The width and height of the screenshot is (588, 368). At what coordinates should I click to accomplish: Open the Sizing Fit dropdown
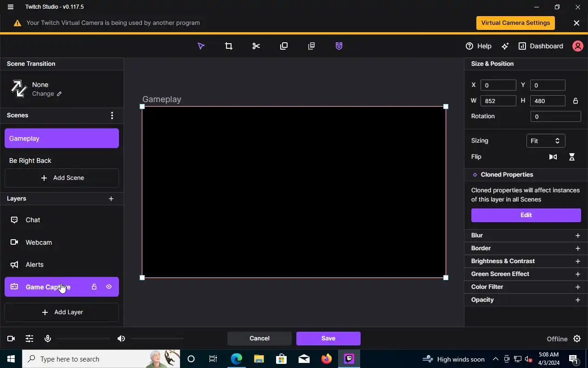pyautogui.click(x=546, y=141)
